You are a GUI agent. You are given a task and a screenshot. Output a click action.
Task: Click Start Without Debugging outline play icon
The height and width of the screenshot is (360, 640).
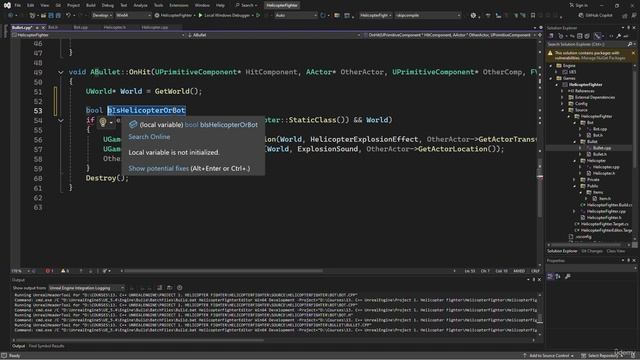click(x=258, y=16)
